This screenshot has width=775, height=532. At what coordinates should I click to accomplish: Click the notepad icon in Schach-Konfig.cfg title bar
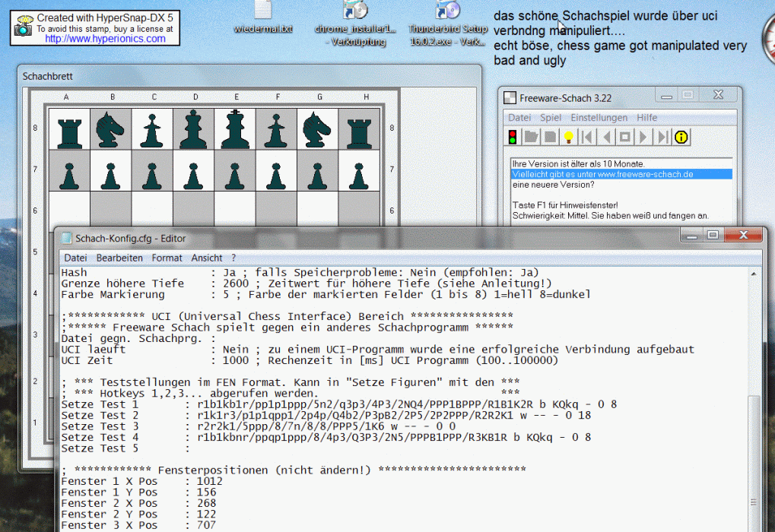point(66,238)
